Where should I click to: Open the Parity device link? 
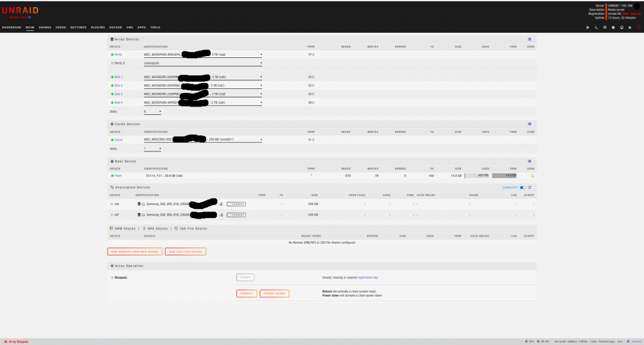tap(118, 55)
